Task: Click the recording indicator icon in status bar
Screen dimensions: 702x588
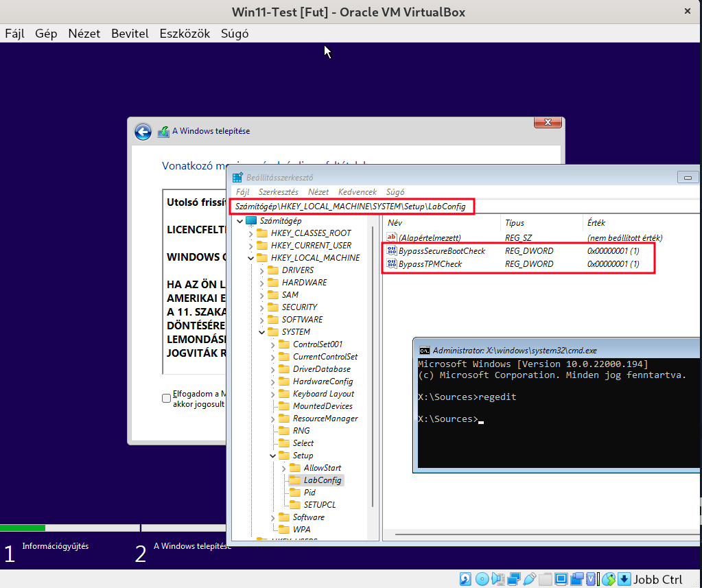Action: tap(576, 579)
